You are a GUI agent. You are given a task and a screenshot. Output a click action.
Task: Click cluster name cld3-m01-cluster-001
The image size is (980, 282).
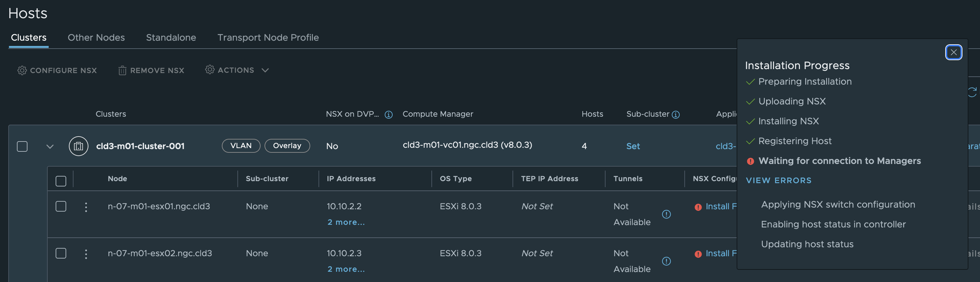point(140,146)
